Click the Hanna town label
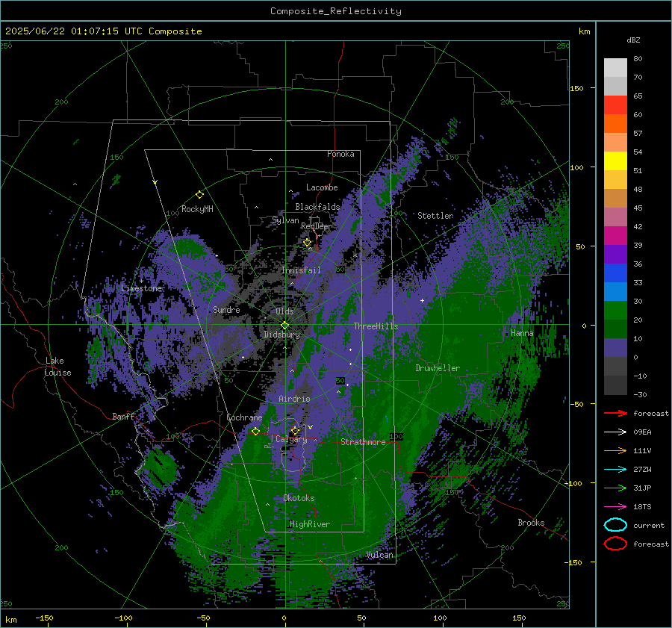The image size is (672, 628). click(522, 333)
